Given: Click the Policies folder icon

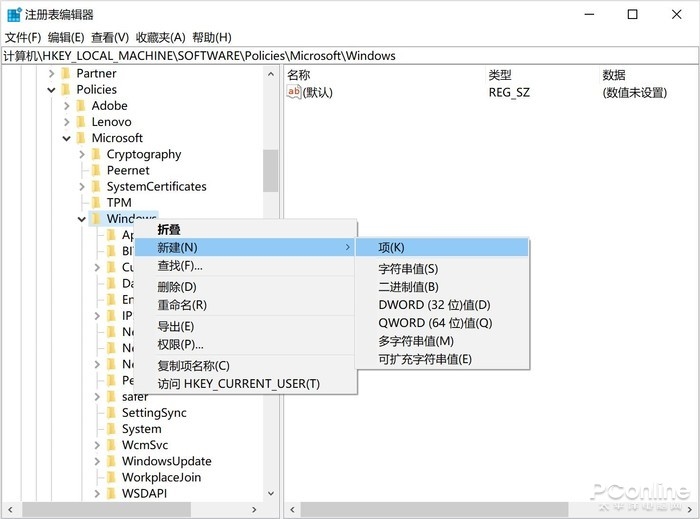Looking at the screenshot, I should click(66, 89).
